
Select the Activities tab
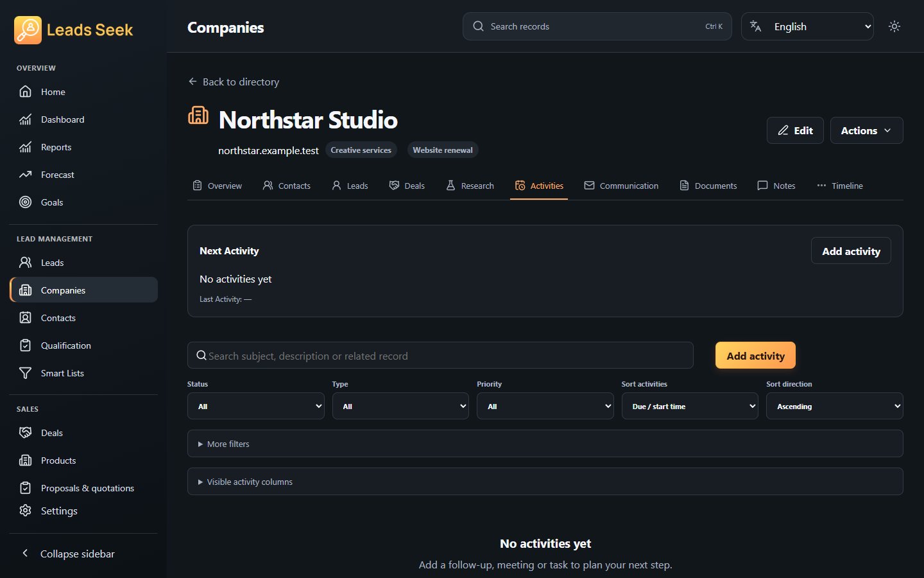pos(539,186)
